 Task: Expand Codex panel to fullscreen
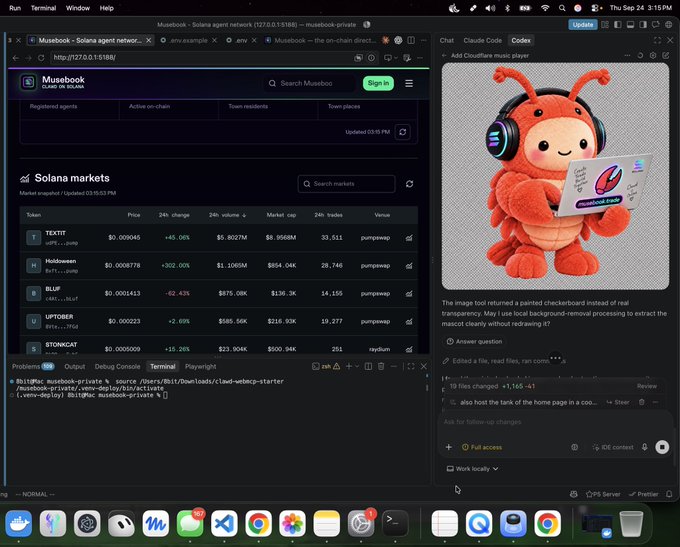657,40
